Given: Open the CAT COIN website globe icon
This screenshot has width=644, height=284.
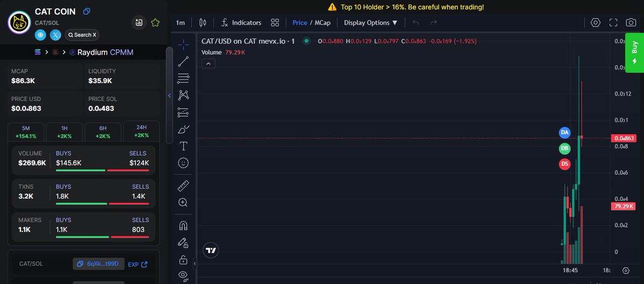Looking at the screenshot, I should (x=41, y=35).
